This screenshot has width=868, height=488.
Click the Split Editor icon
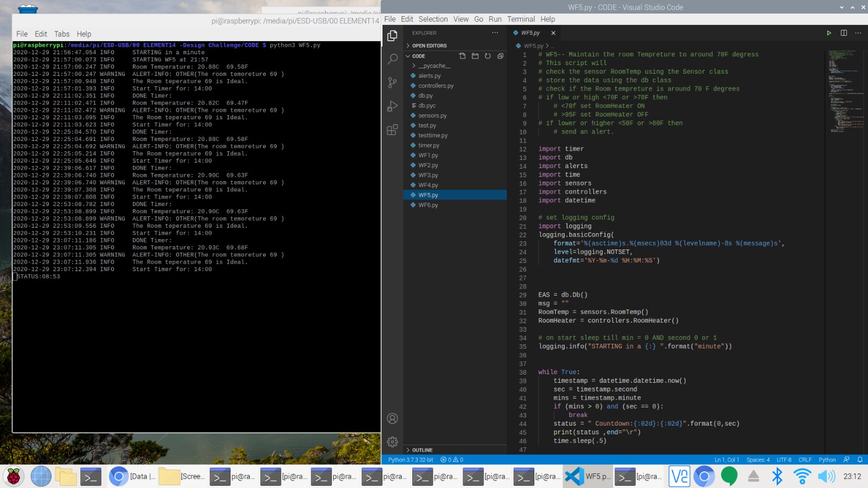coord(844,33)
